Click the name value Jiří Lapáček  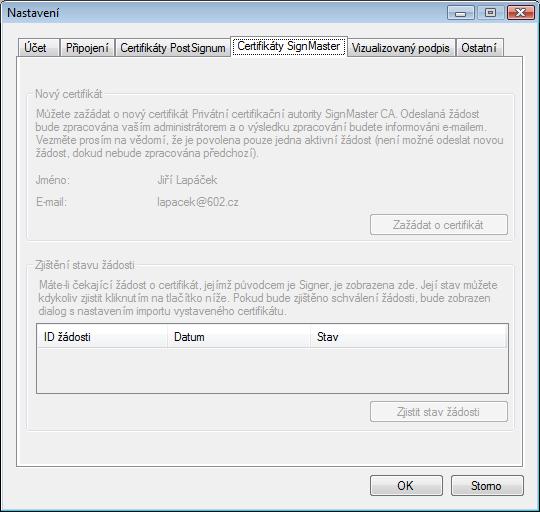point(187,180)
